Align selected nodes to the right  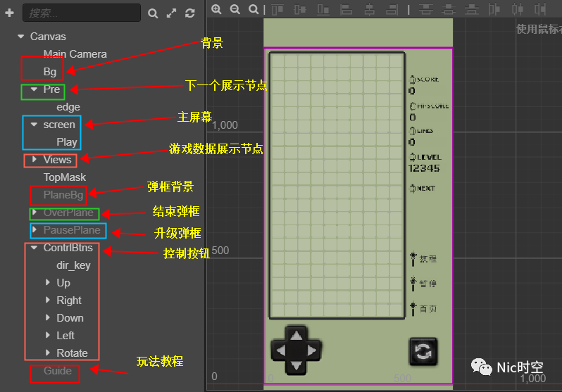point(392,9)
